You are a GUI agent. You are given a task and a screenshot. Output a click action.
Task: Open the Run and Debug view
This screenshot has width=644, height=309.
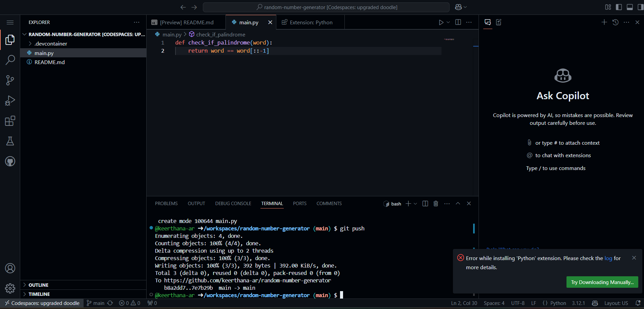point(10,100)
